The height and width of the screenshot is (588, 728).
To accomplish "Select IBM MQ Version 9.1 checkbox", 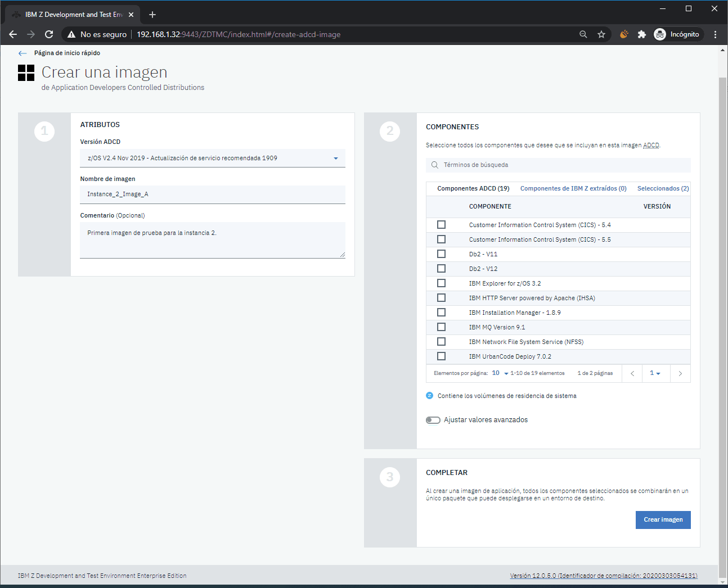I will pyautogui.click(x=441, y=327).
